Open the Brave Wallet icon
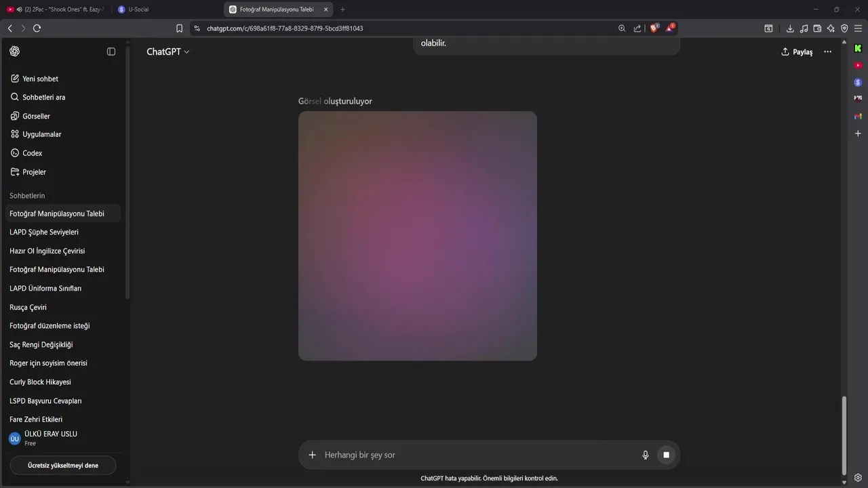868x488 pixels. pos(817,28)
